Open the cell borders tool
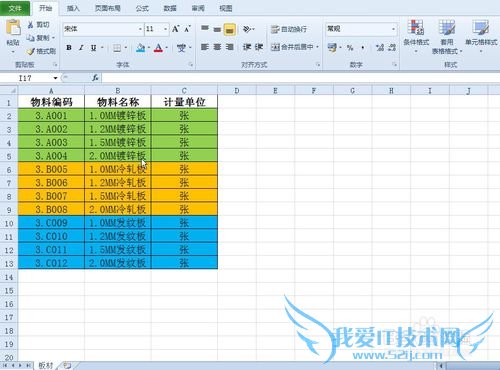 point(117,48)
